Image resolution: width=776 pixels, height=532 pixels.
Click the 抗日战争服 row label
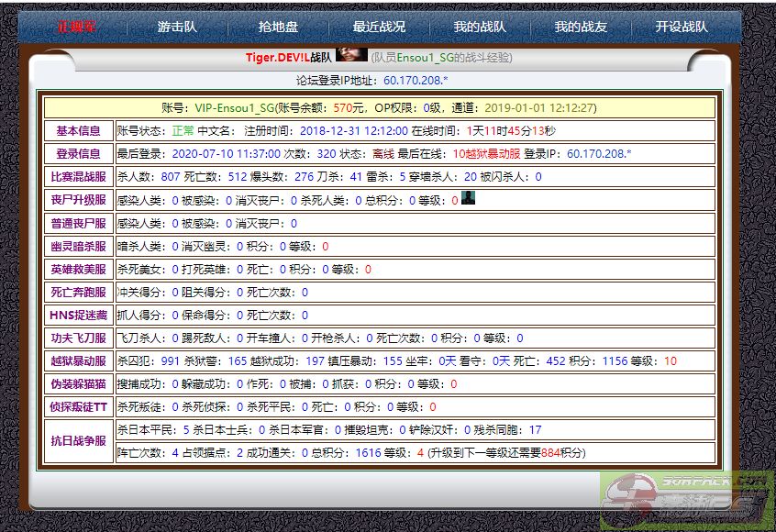(x=79, y=441)
